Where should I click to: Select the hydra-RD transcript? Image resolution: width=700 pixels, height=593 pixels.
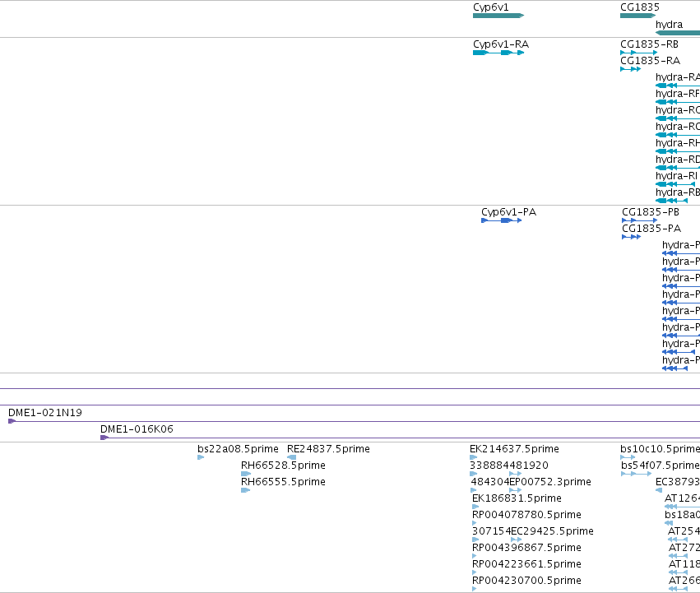click(677, 168)
